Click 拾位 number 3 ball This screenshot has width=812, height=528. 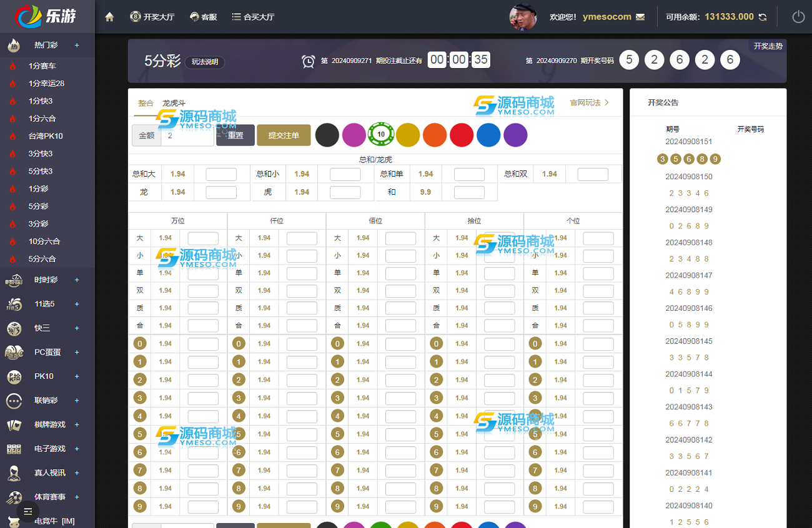tap(437, 398)
